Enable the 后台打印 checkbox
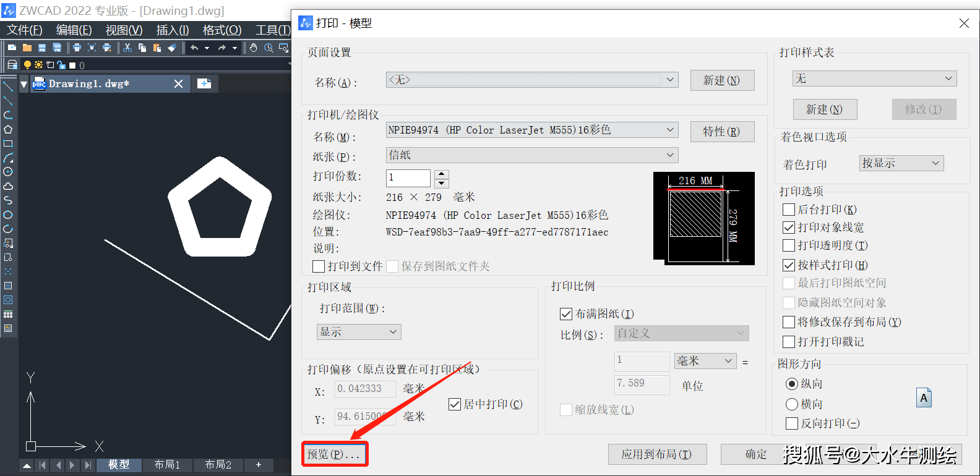This screenshot has width=980, height=476. 789,210
